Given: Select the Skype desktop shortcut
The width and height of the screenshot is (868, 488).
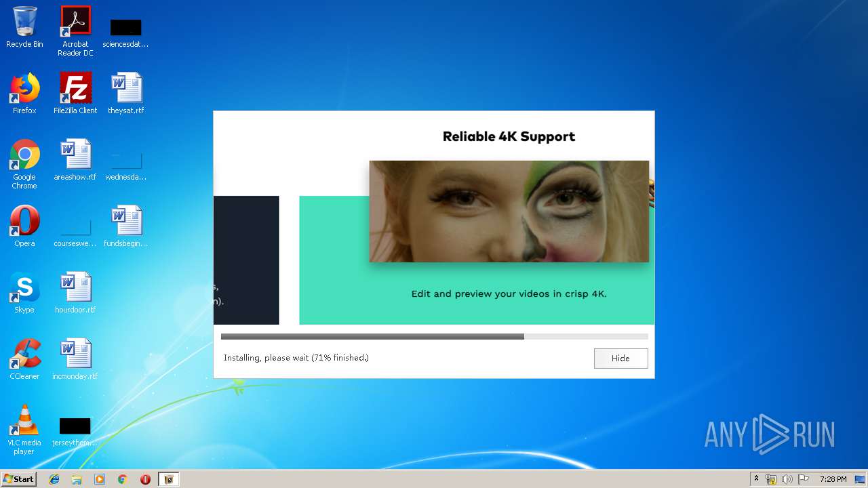Looking at the screenshot, I should pos(24,293).
